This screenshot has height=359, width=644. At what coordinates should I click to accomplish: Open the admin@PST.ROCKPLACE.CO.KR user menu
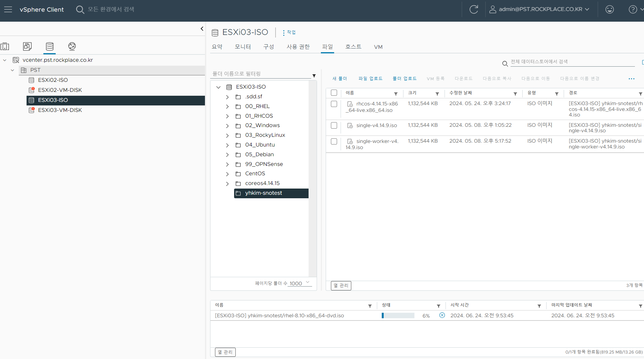539,9
